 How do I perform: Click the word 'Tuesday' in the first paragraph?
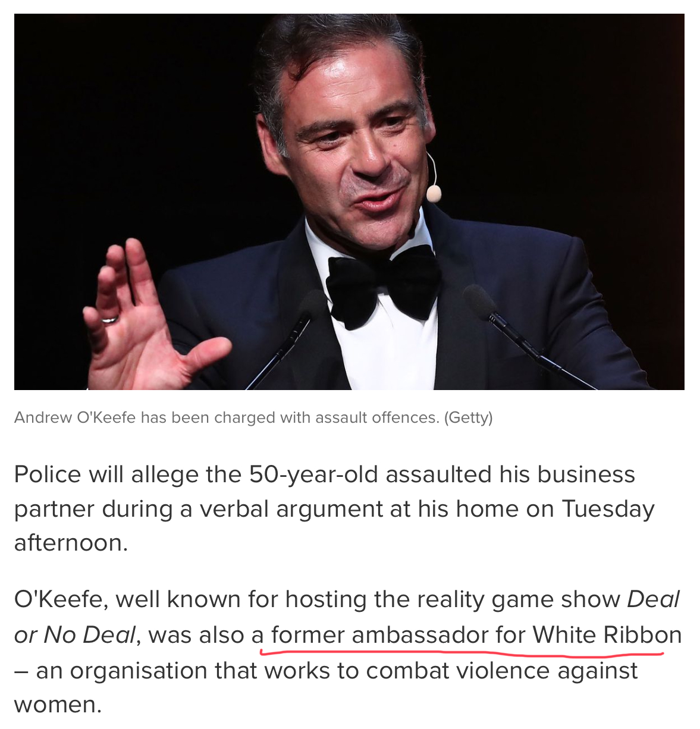point(608,510)
